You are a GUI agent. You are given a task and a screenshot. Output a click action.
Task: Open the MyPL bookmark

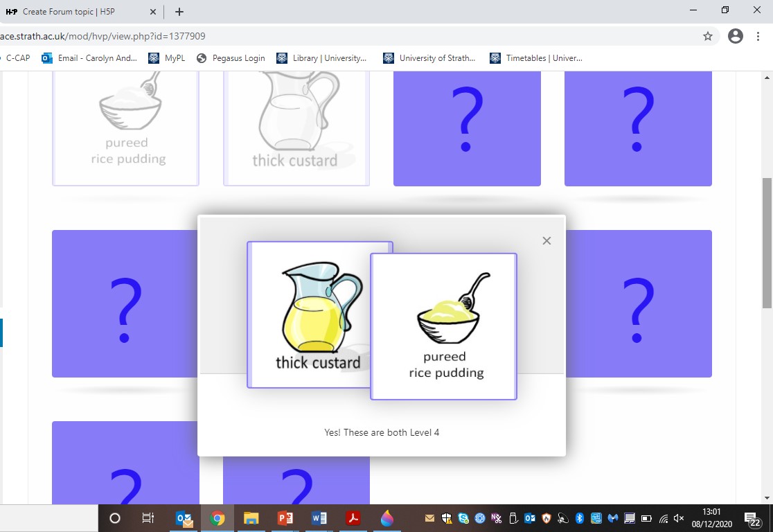point(167,58)
